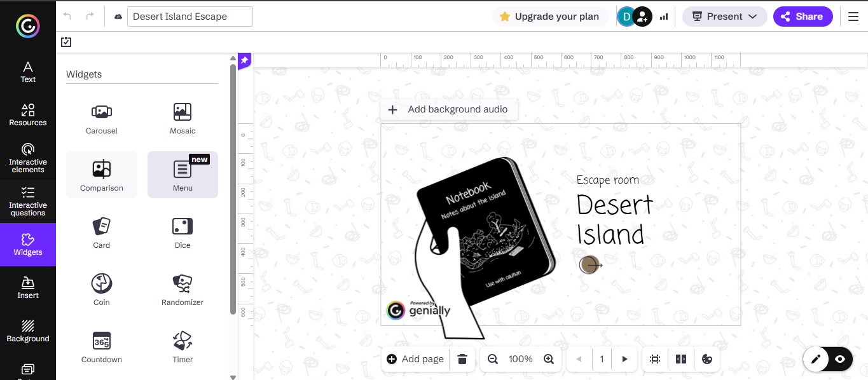Choose the Randomizer widget
The height and width of the screenshot is (380, 868).
pyautogui.click(x=183, y=290)
